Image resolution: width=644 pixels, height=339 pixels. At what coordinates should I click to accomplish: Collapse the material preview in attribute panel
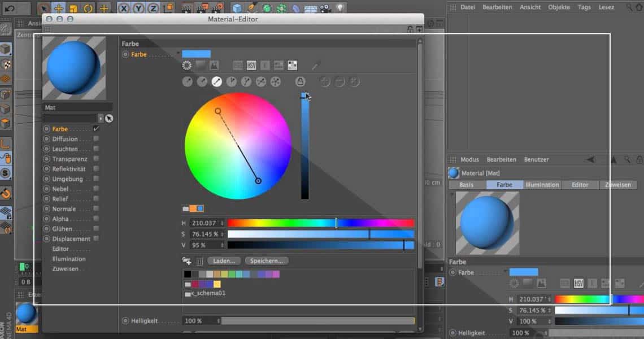(x=452, y=194)
